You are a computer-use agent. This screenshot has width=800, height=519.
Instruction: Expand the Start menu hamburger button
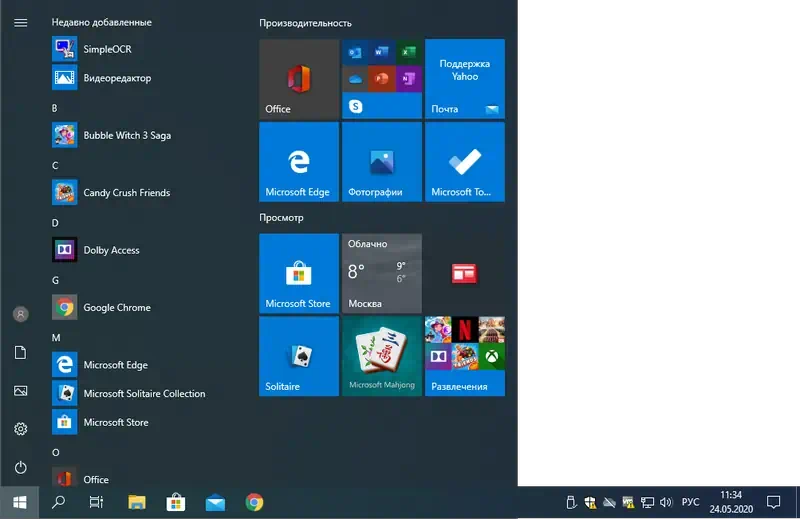[x=20, y=23]
